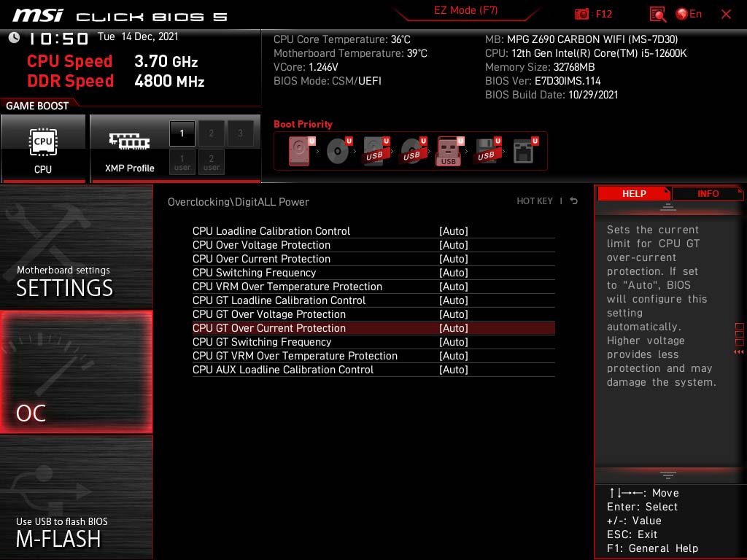747x560 pixels.
Task: Open CPU GT Loadline Calibration Control value
Action: [x=454, y=300]
